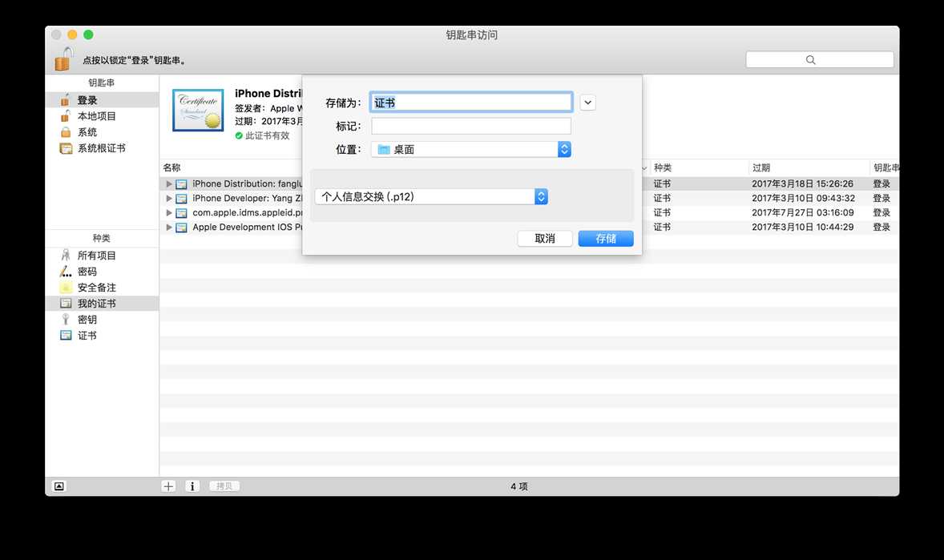Expand the save dialog with chevron button
Screen dimensions: 944x560
[x=587, y=103]
